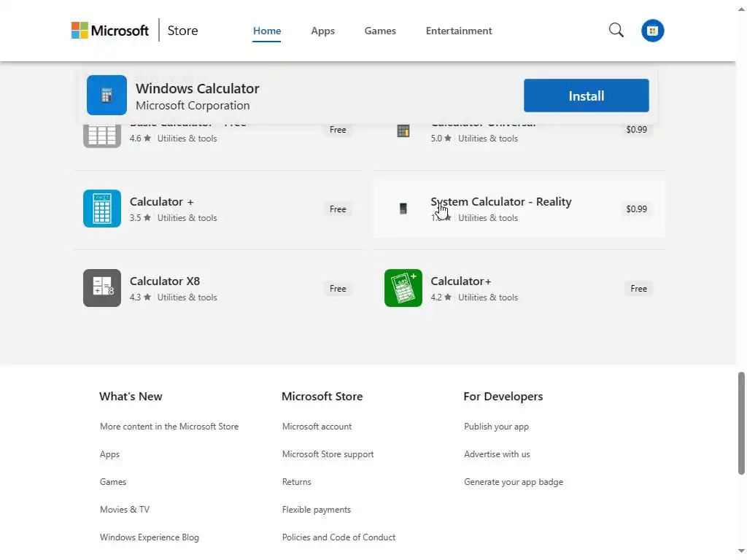Open More content in the Microsoft Store
Screen dimensions: 747x560
point(169,427)
